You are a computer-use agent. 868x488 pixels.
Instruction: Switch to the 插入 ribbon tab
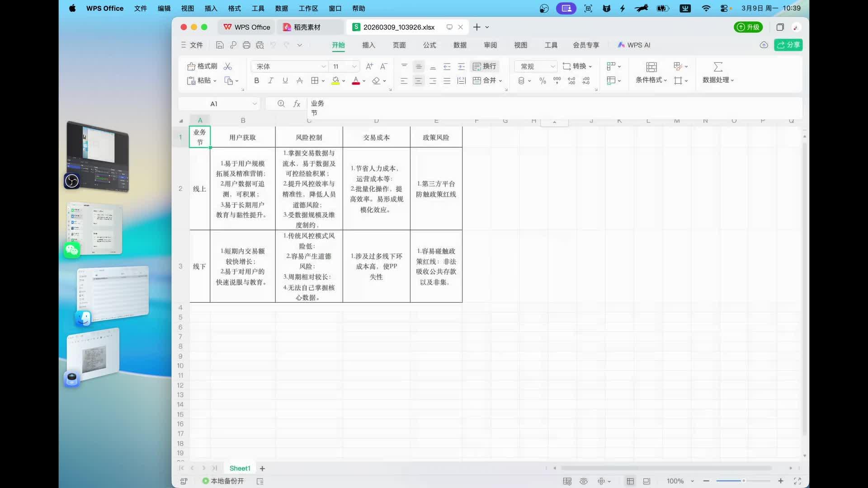(368, 45)
